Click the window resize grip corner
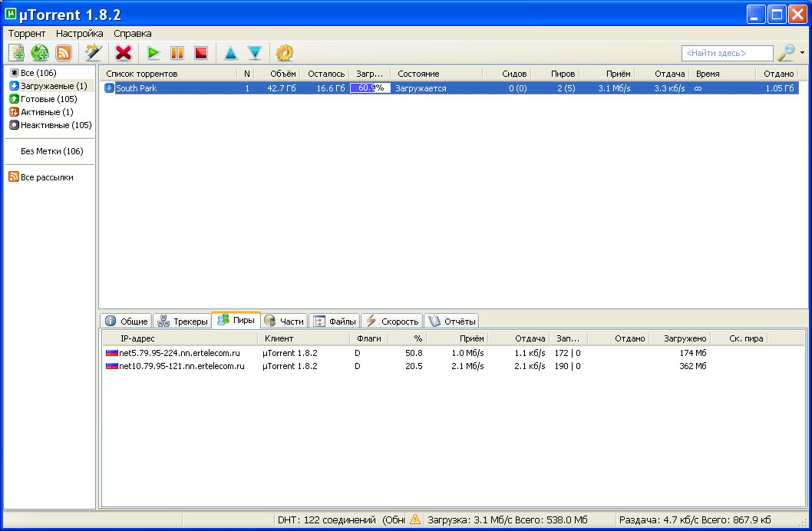 click(803, 523)
